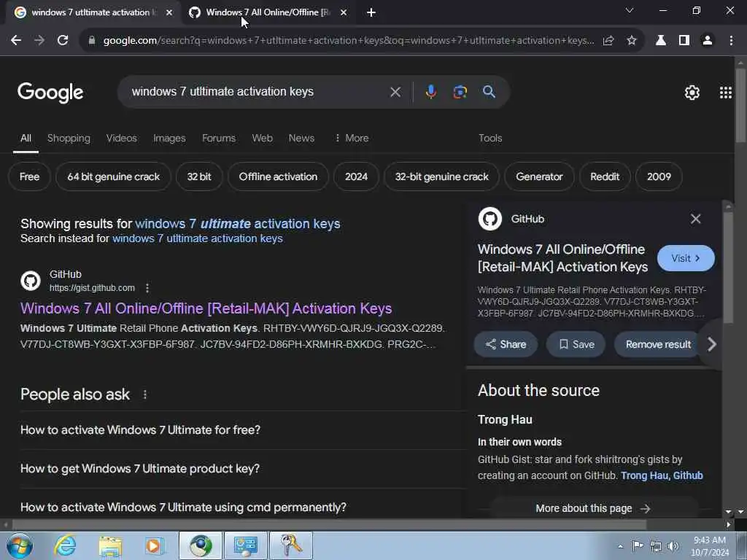Open the tab search dropdown arrow

click(630, 10)
